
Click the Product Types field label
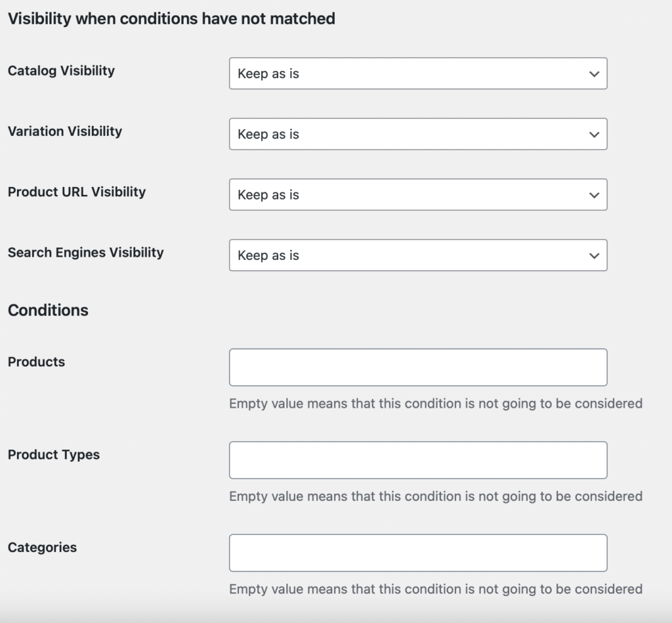pos(54,454)
